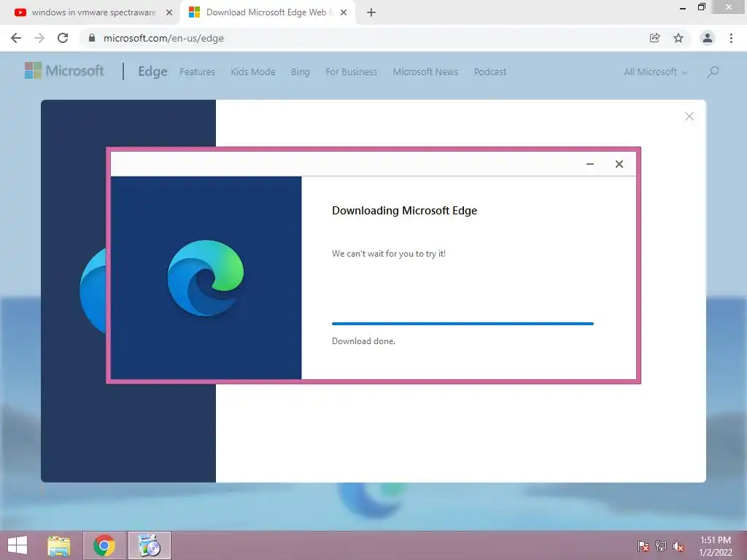Open the Podcast navigation link
Image resolution: width=747 pixels, height=560 pixels.
click(489, 72)
